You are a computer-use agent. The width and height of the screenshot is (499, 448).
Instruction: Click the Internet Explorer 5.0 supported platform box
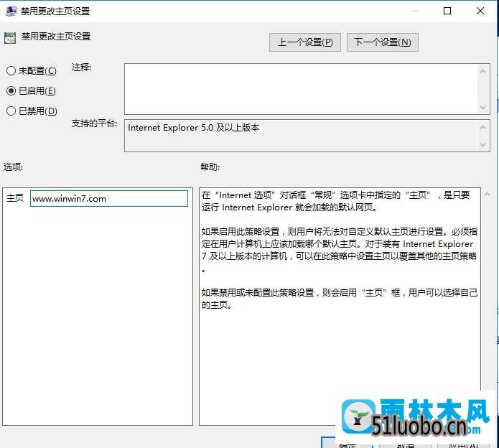click(300, 135)
